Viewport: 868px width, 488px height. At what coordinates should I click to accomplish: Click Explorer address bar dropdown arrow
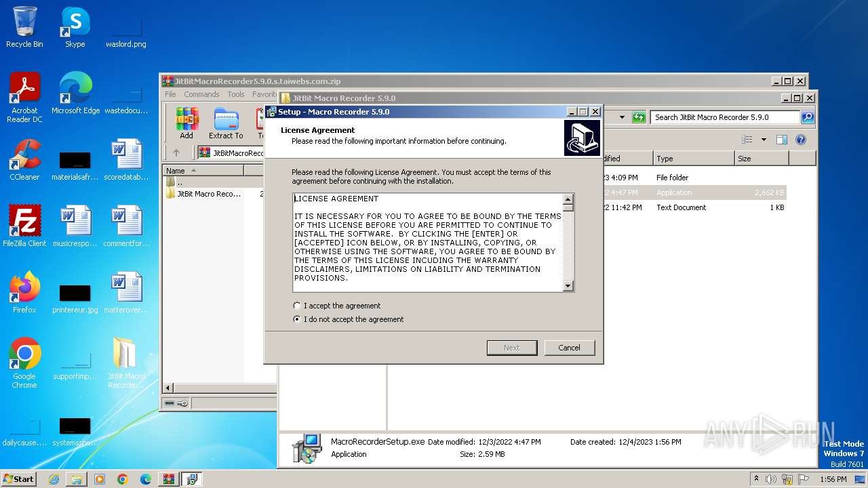(622, 117)
